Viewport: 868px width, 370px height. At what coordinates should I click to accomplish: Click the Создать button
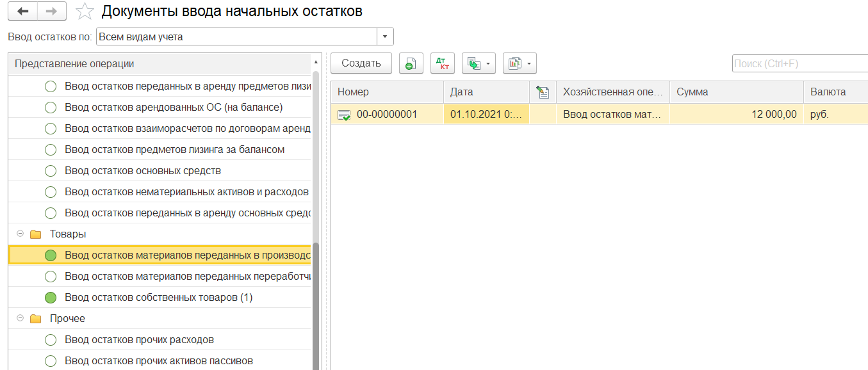coord(361,63)
